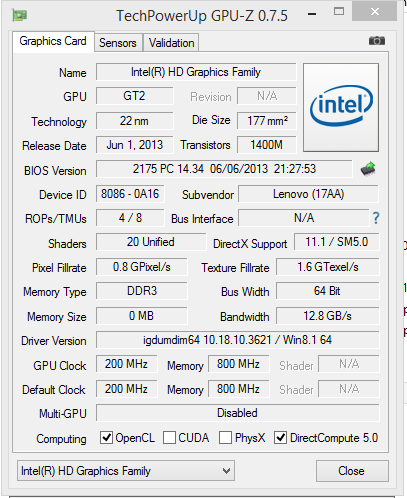Image resolution: width=407 pixels, height=498 pixels.
Task: Open the Intel HD Graphics Family dropdown
Action: [x=126, y=471]
